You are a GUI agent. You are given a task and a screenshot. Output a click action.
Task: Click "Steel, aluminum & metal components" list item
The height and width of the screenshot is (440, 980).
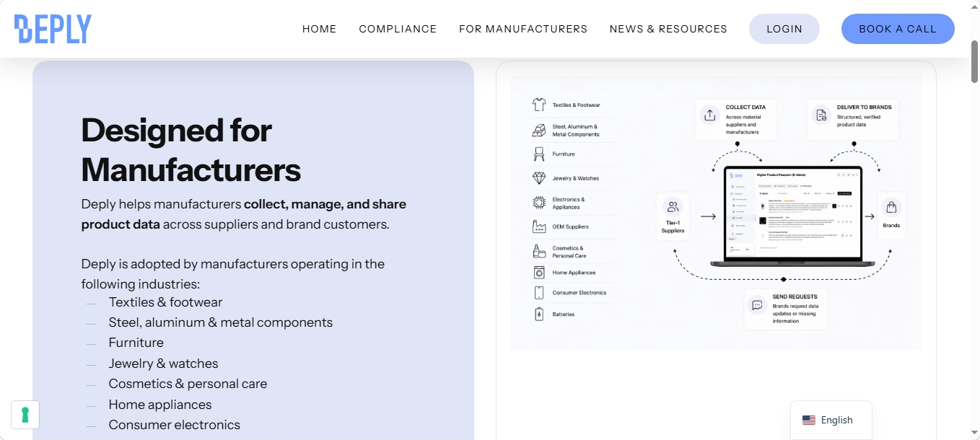221,322
